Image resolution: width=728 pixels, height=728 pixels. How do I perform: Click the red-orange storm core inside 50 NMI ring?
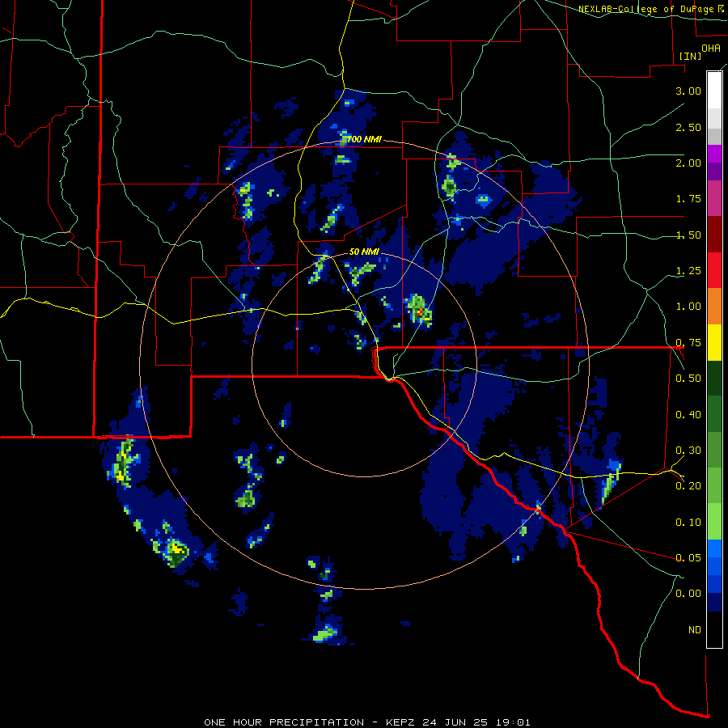420,312
